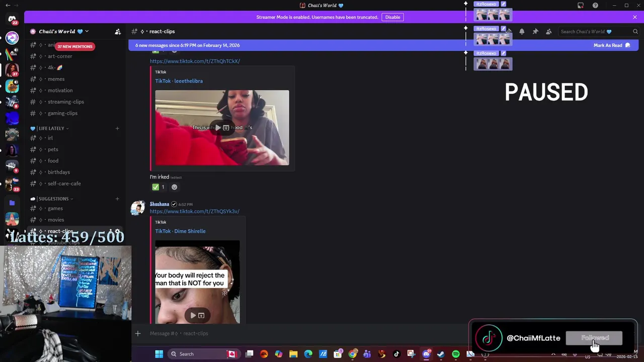Open the yellow duck server icon

[12, 86]
